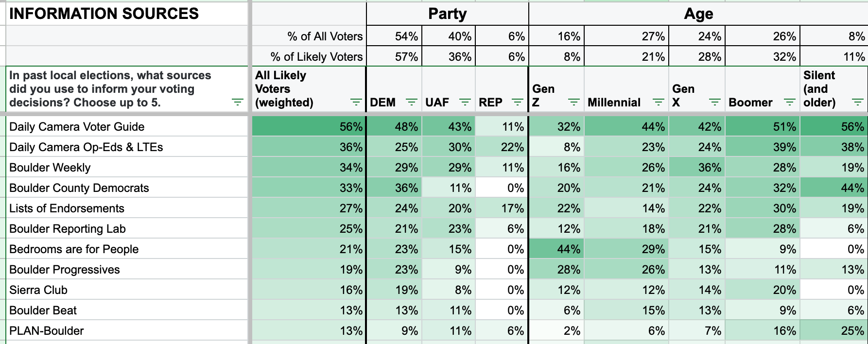Screen dimensions: 868x344
Task: Open the Gen X column filter icon
Action: (715, 102)
